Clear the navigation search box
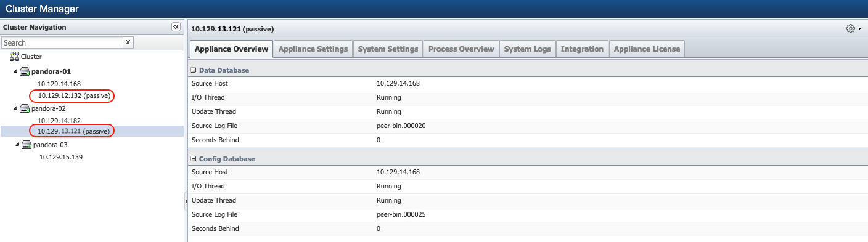This screenshot has width=868, height=242. click(128, 42)
